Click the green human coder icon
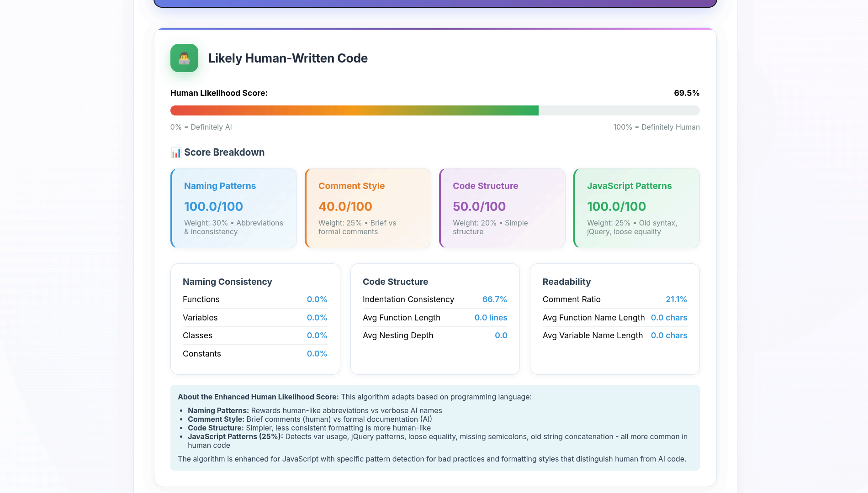Image resolution: width=868 pixels, height=493 pixels. click(184, 58)
